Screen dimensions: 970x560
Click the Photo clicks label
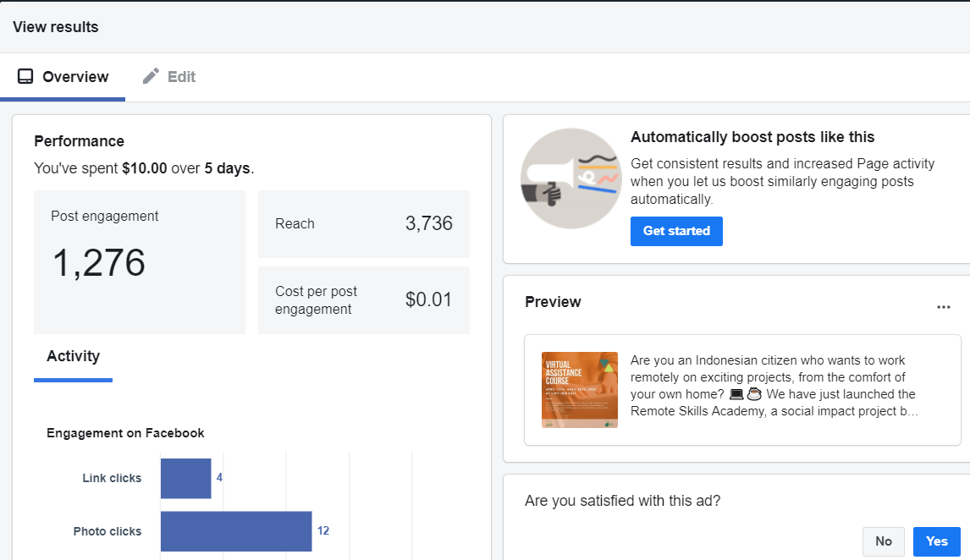(107, 531)
